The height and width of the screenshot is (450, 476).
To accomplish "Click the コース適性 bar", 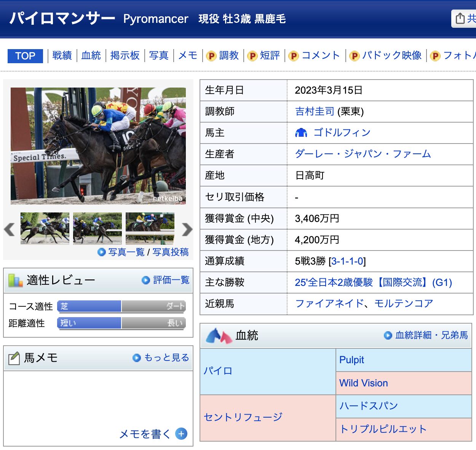I will [x=121, y=306].
